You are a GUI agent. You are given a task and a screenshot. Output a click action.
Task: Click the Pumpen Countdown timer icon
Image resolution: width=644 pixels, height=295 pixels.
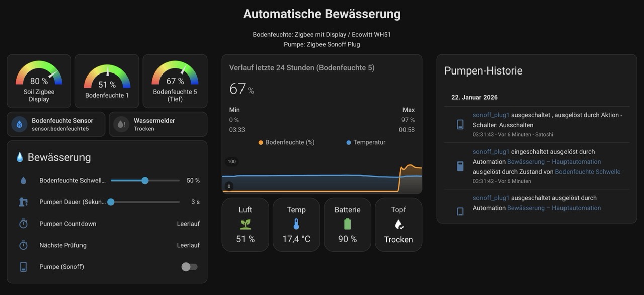coord(23,224)
